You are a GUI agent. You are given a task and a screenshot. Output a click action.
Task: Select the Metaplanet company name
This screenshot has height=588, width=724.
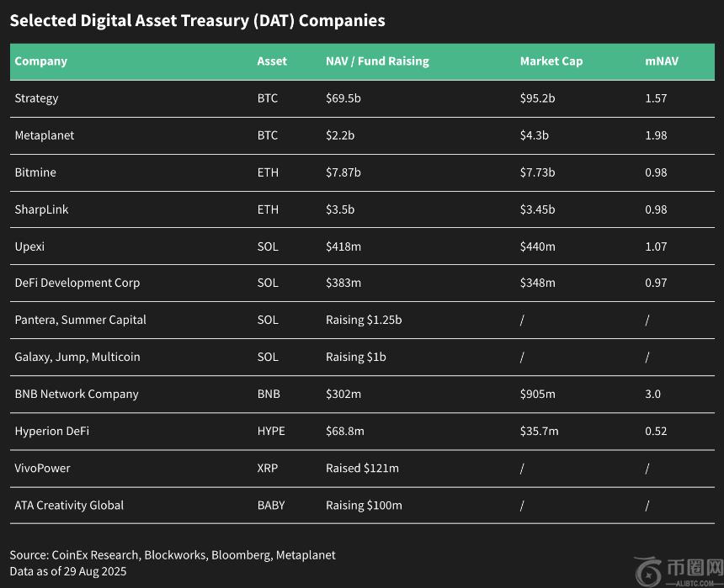44,135
